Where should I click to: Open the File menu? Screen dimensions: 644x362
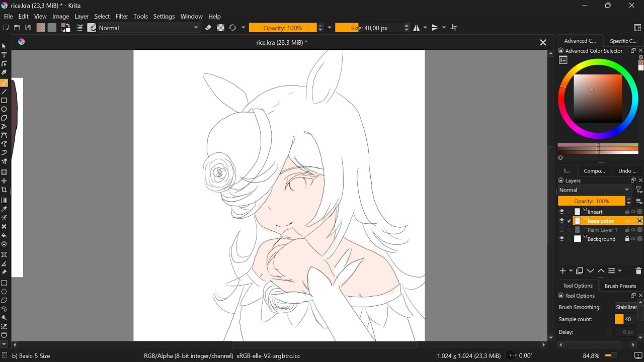tap(8, 17)
